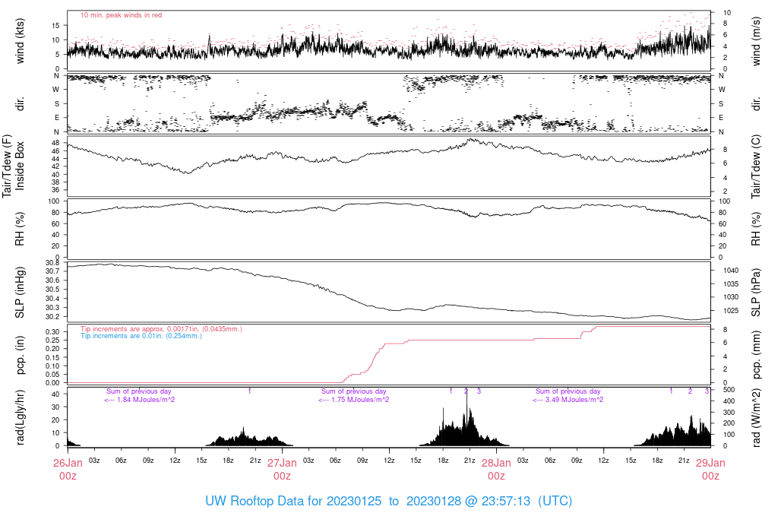Click the 'wind (kts)' left axis label
The image size is (778, 532).
coord(20,41)
